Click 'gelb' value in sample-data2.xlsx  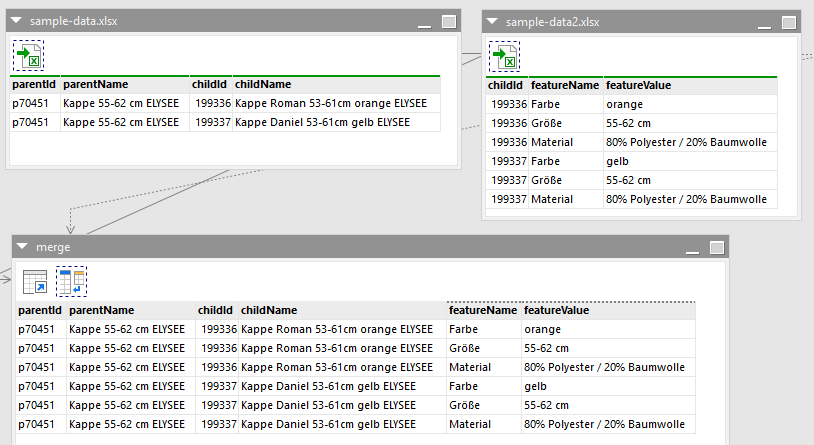[690, 161]
